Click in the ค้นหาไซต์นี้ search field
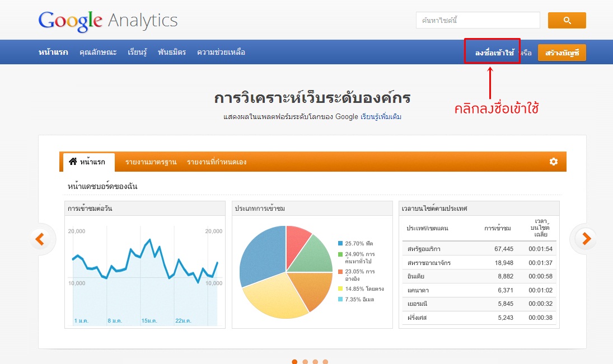613x364 pixels. pos(478,20)
